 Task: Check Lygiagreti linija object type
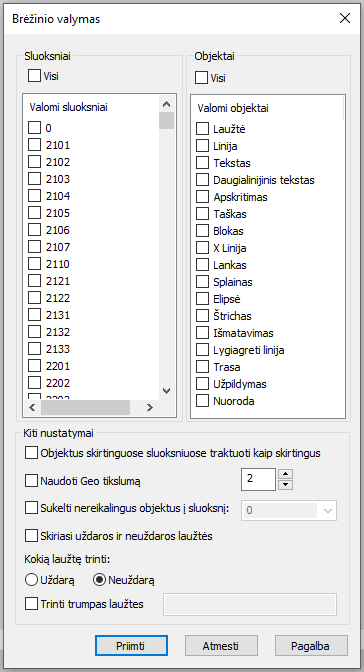tap(202, 350)
